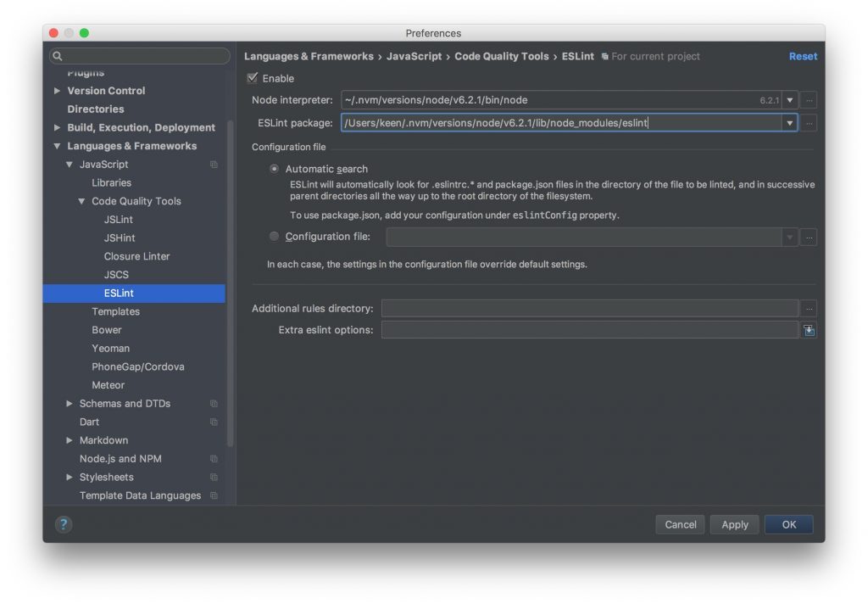This screenshot has width=868, height=604.
Task: Expand the Extra eslint options field
Action: (x=809, y=330)
